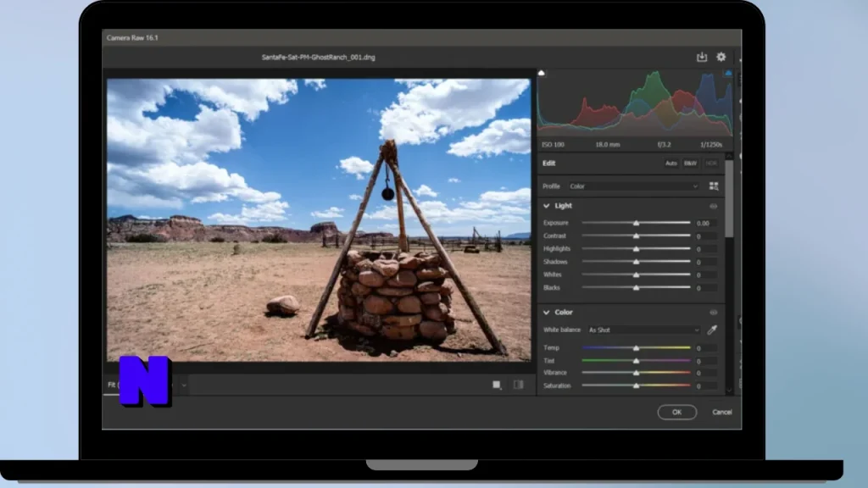Click the Blacks slider handle
Screen dimensions: 868x488
coord(636,288)
